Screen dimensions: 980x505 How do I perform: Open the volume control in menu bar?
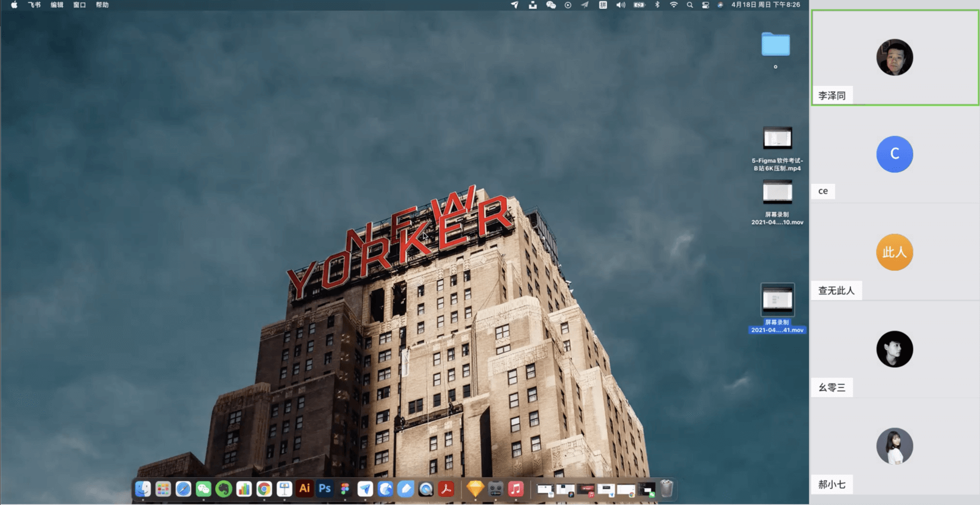(621, 5)
